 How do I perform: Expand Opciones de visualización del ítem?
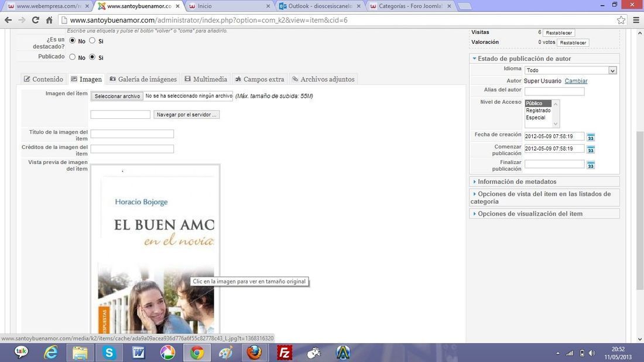(x=544, y=214)
